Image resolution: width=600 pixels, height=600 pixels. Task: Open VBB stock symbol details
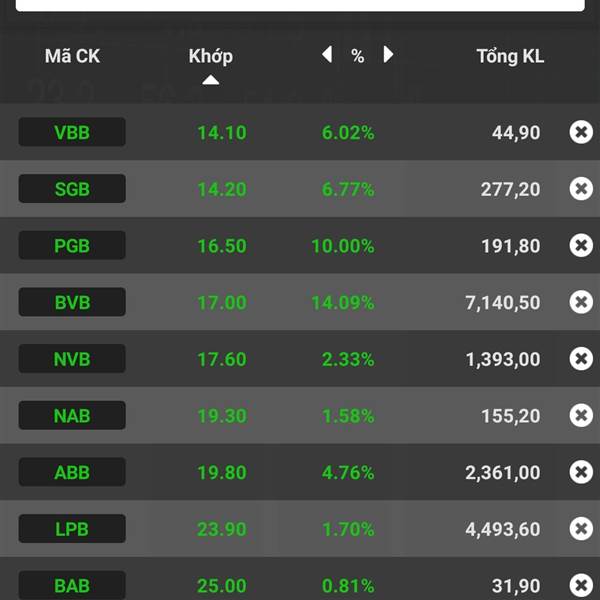coord(72,132)
